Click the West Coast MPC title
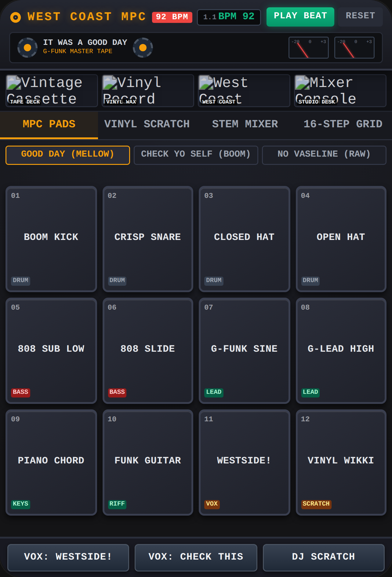Image resolution: width=392 pixels, height=577 pixels. coord(87,17)
